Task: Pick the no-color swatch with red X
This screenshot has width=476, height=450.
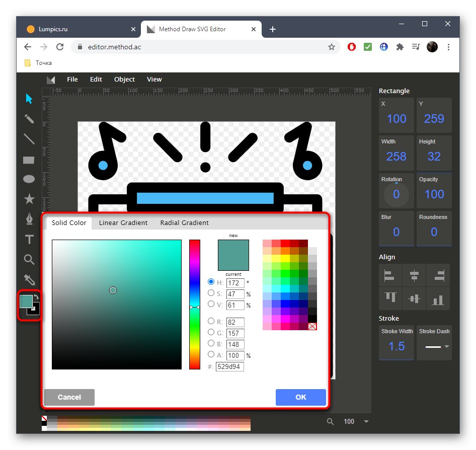Action: 312,326
